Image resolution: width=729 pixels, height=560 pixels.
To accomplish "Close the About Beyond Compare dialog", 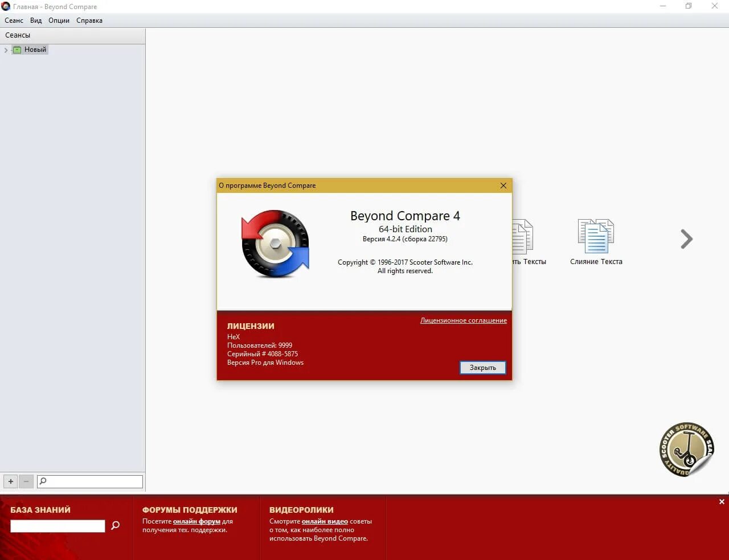I will click(503, 186).
